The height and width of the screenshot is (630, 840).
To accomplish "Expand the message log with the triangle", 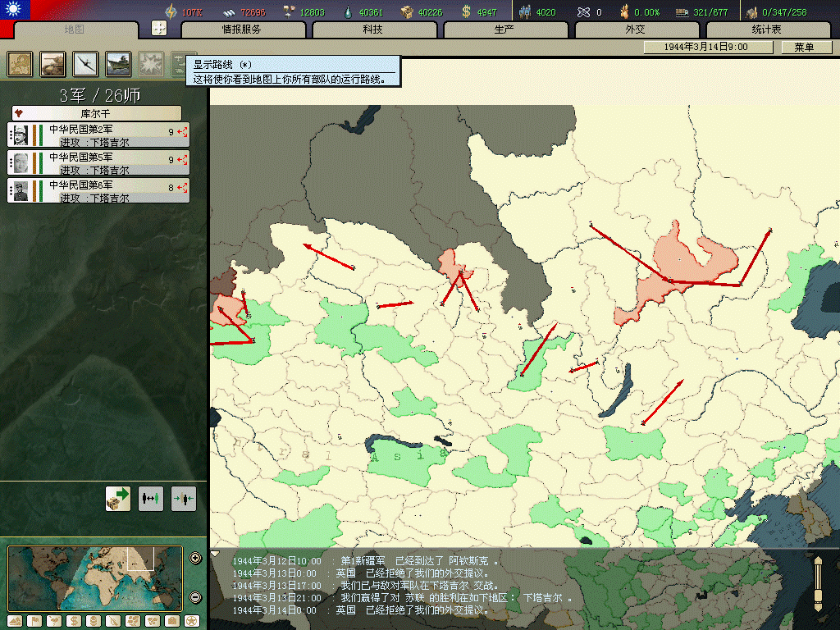I will pyautogui.click(x=215, y=554).
